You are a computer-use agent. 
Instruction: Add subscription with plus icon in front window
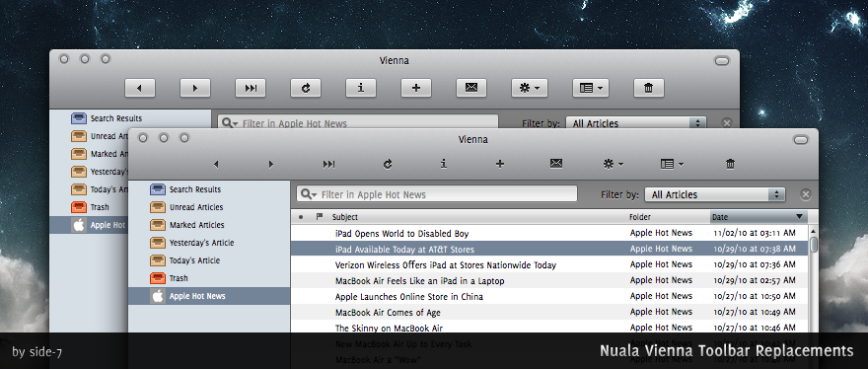tap(500, 164)
